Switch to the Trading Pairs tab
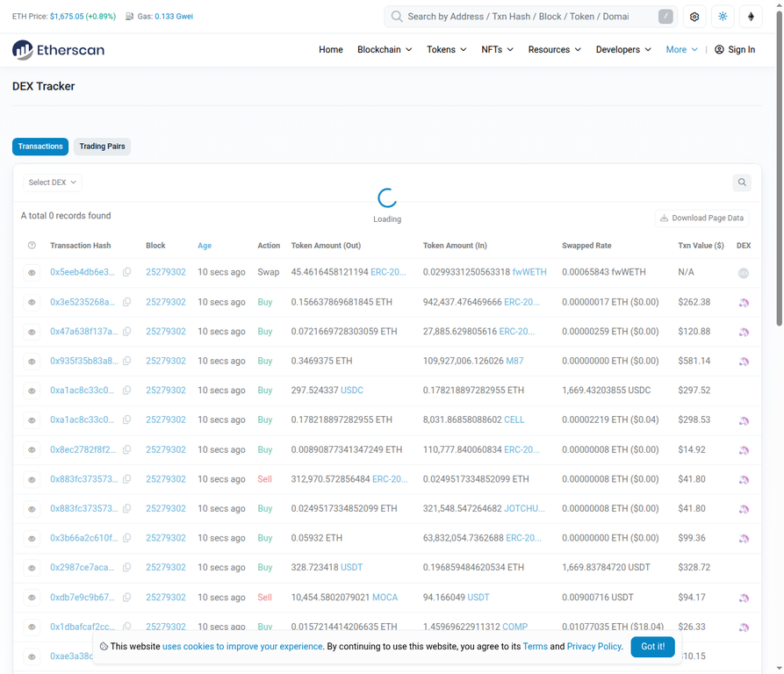This screenshot has width=784, height=674. pyautogui.click(x=102, y=147)
